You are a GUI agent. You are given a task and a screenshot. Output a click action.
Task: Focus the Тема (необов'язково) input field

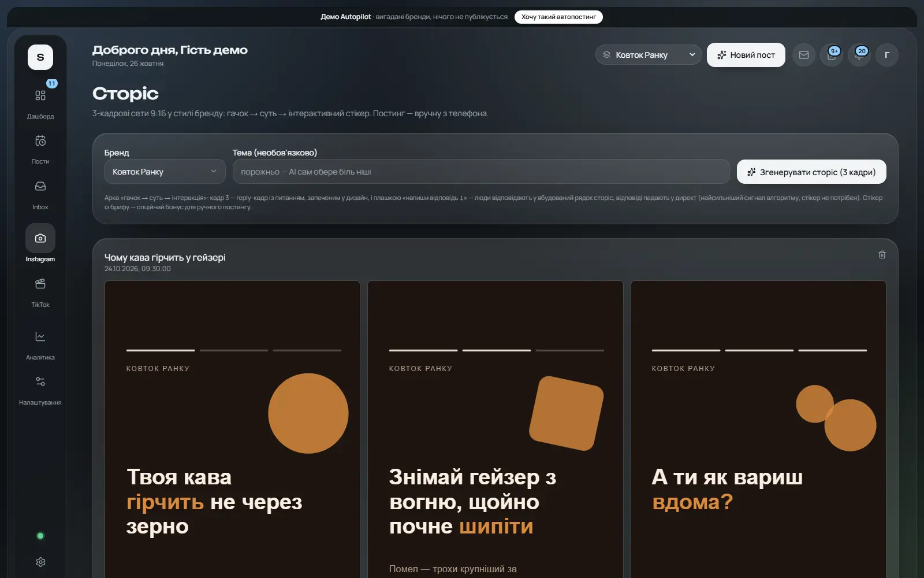pyautogui.click(x=481, y=172)
